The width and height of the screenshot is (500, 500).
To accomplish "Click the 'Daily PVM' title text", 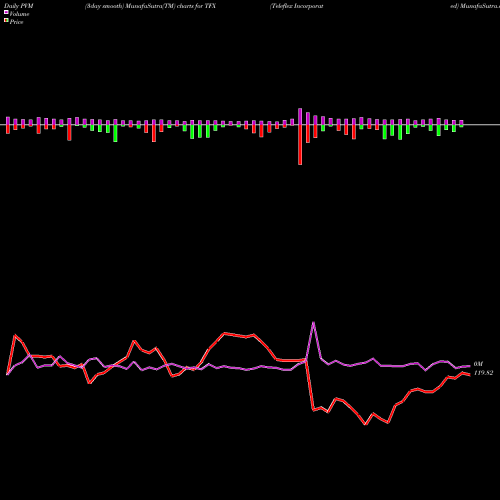I will (19, 6).
